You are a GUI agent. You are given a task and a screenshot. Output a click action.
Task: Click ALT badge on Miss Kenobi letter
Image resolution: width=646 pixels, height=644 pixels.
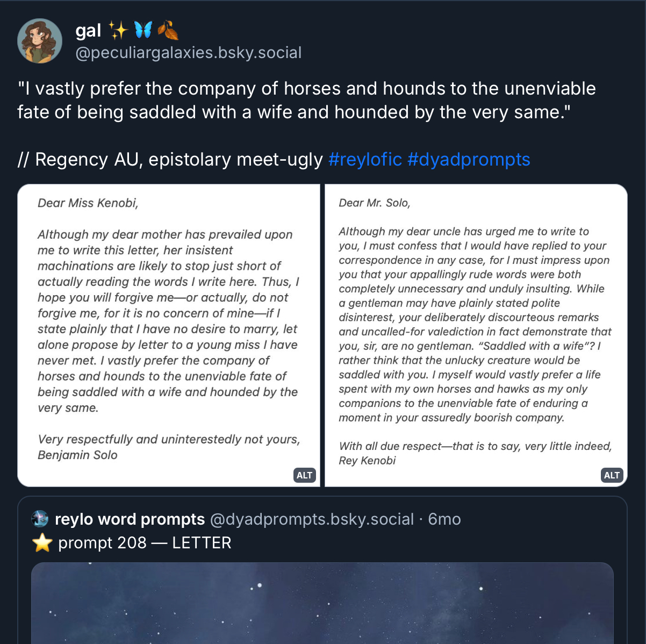304,475
